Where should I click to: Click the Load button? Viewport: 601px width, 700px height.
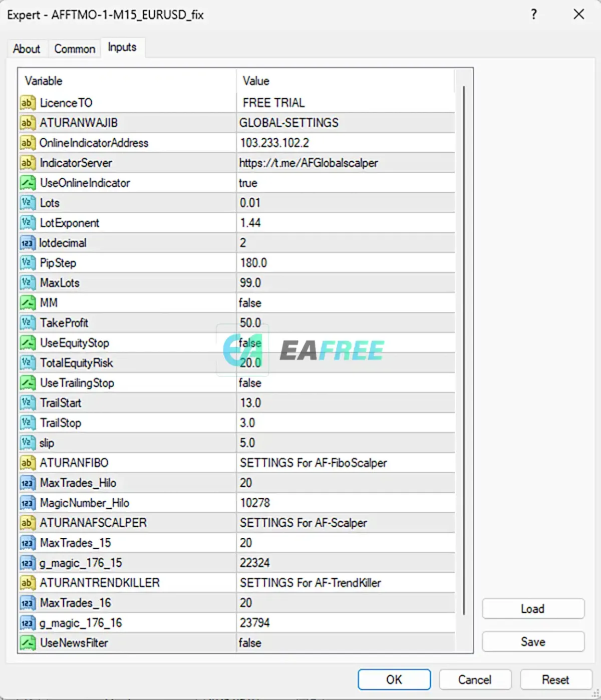533,609
